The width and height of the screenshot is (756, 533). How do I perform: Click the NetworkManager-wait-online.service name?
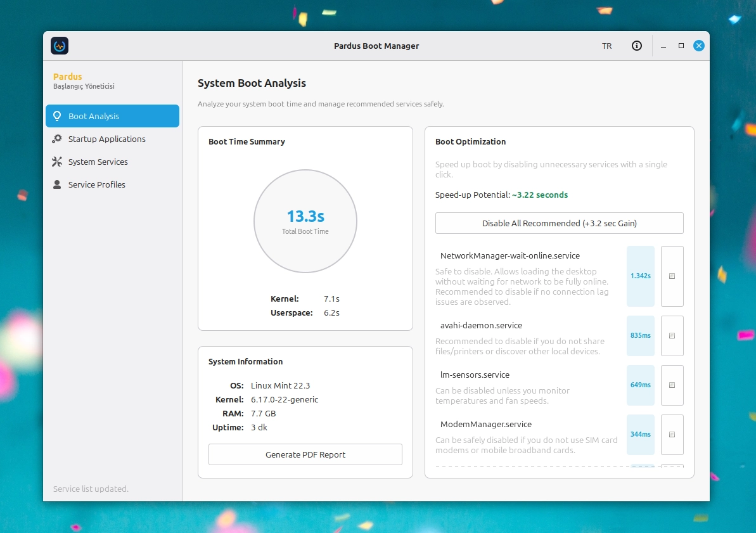point(510,255)
